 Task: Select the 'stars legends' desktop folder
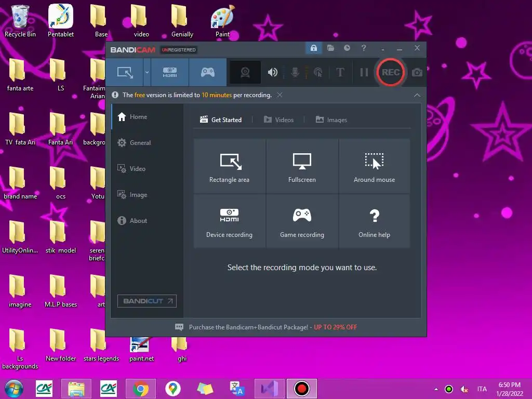[101, 345]
